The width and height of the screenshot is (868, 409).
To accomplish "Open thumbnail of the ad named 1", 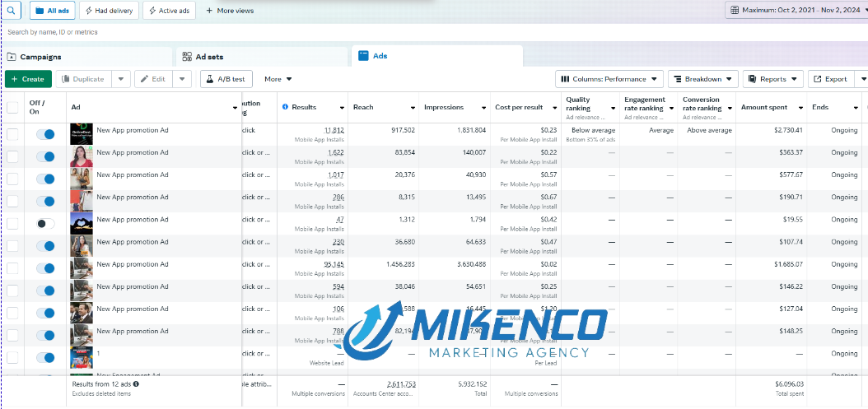I will click(x=81, y=357).
